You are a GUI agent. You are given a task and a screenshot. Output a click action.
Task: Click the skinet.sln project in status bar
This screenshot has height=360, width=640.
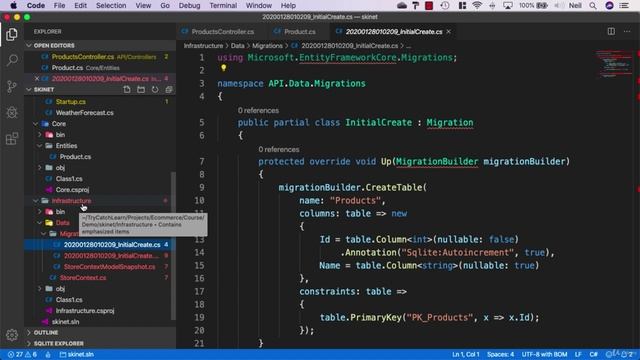point(77,354)
